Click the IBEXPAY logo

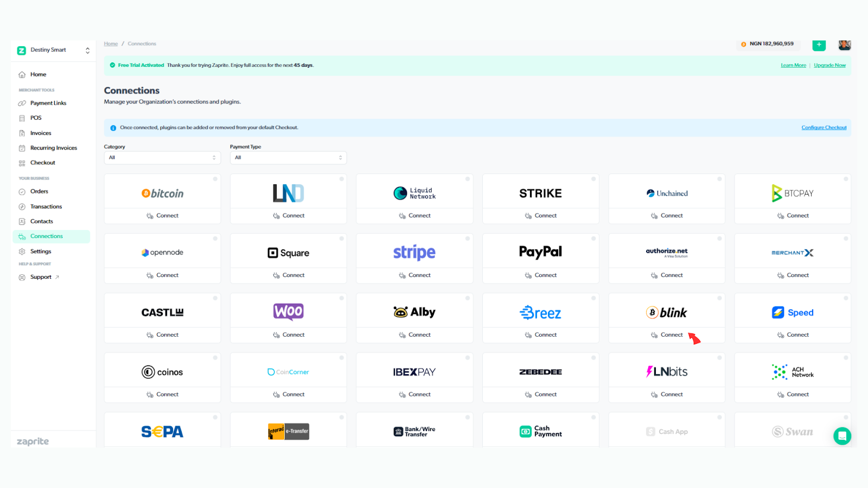click(x=414, y=372)
